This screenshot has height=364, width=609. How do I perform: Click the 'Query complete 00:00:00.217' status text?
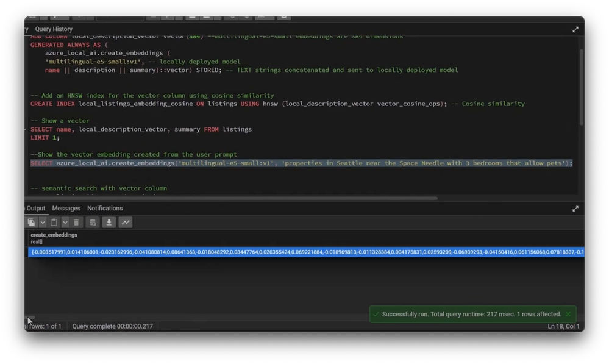(x=113, y=326)
